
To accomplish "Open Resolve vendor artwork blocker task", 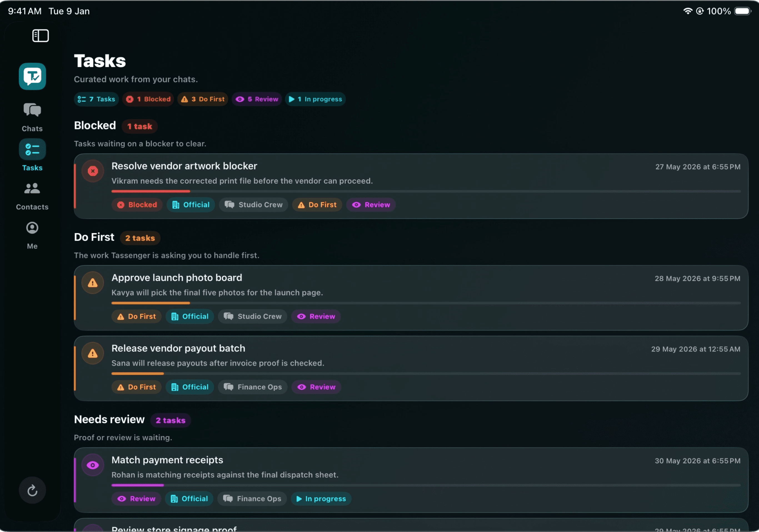I will 411,186.
